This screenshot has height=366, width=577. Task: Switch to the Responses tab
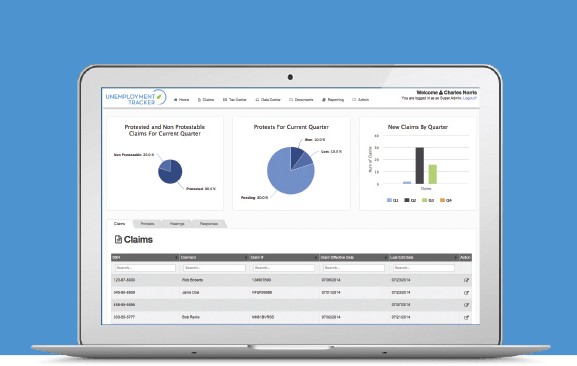click(209, 224)
